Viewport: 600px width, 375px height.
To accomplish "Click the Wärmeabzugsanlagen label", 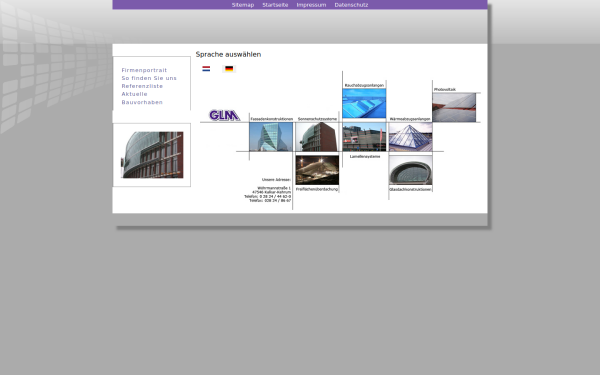I will 410,119.
